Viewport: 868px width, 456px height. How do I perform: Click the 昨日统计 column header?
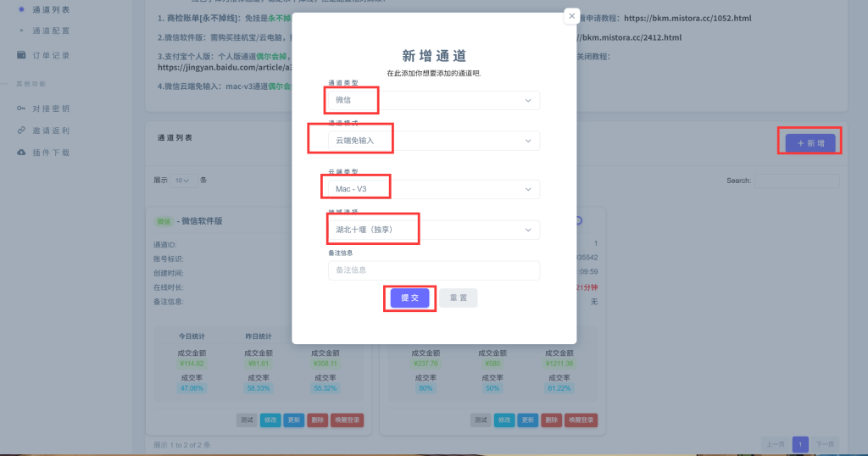(x=258, y=336)
